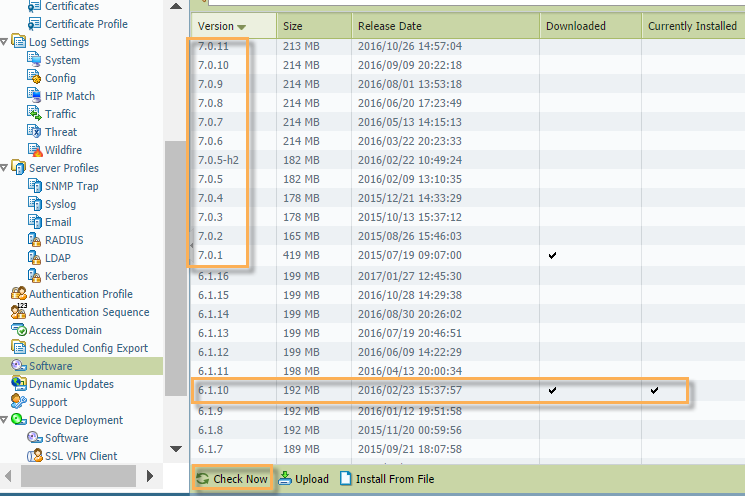Click the Log Settings folder icon
The height and width of the screenshot is (496, 745).
[19, 41]
